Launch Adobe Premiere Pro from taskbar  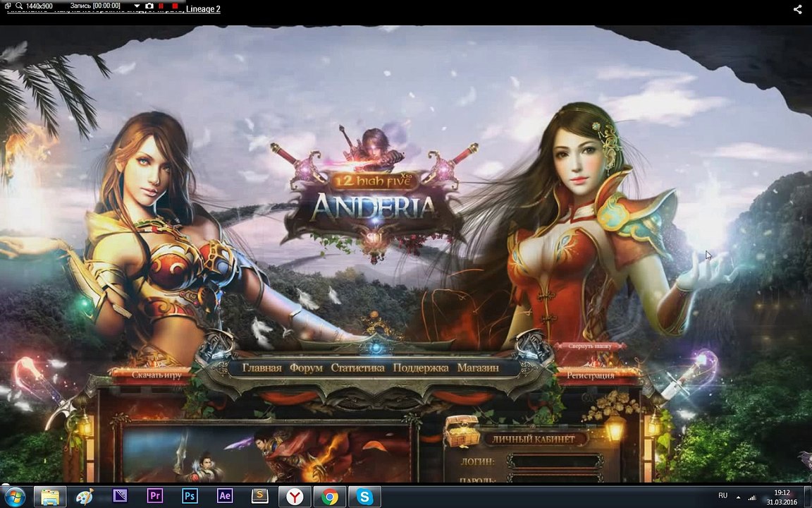click(x=155, y=497)
